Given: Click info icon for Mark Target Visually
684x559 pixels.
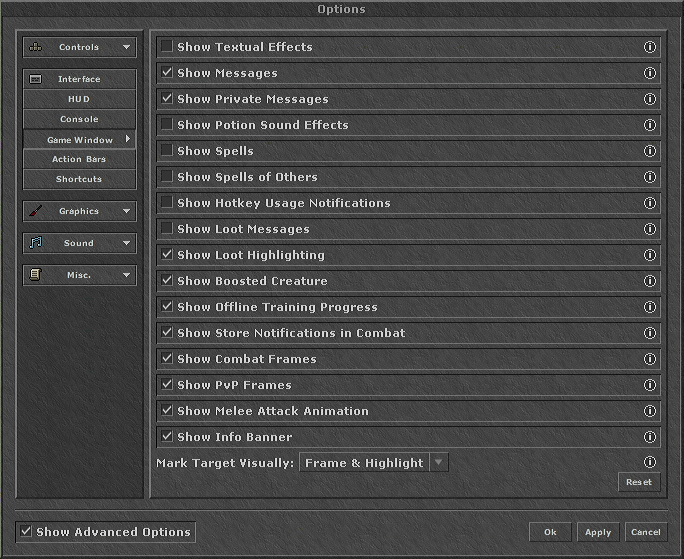Looking at the screenshot, I should (x=650, y=462).
